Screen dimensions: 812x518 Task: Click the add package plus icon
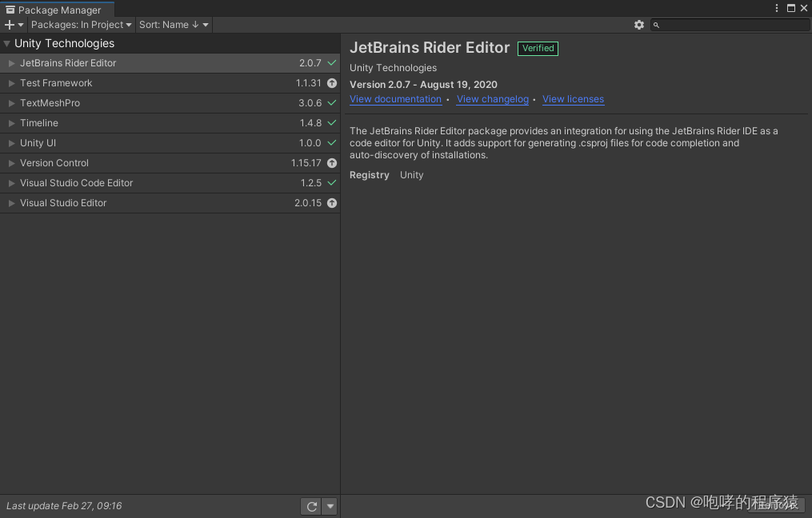[x=10, y=25]
